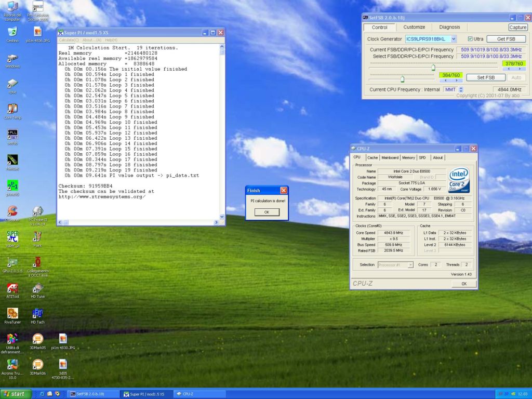Toggle the Ultra checkbox in SetFSB

470,39
